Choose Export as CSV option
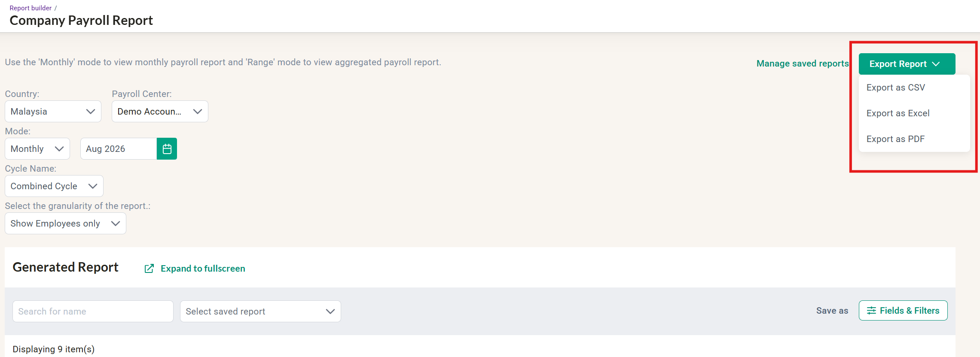 896,88
